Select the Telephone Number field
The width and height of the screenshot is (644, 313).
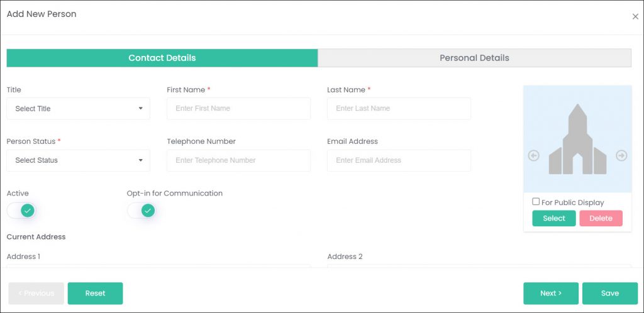pyautogui.click(x=238, y=160)
